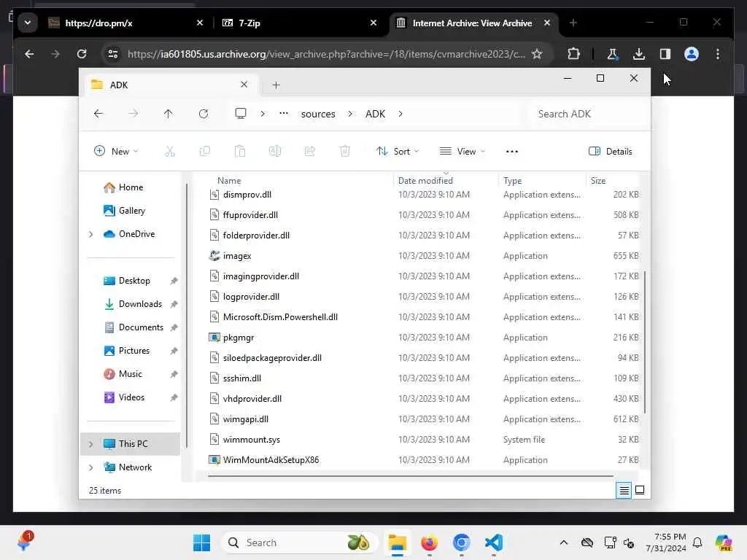Toggle the Details pane
747x560 pixels.
coord(611,152)
